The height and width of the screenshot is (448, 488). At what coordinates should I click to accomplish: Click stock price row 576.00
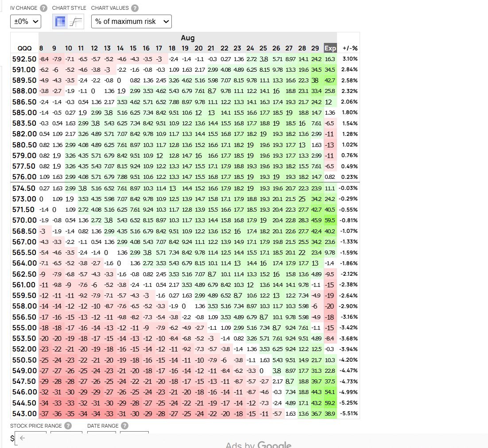pyautogui.click(x=25, y=177)
